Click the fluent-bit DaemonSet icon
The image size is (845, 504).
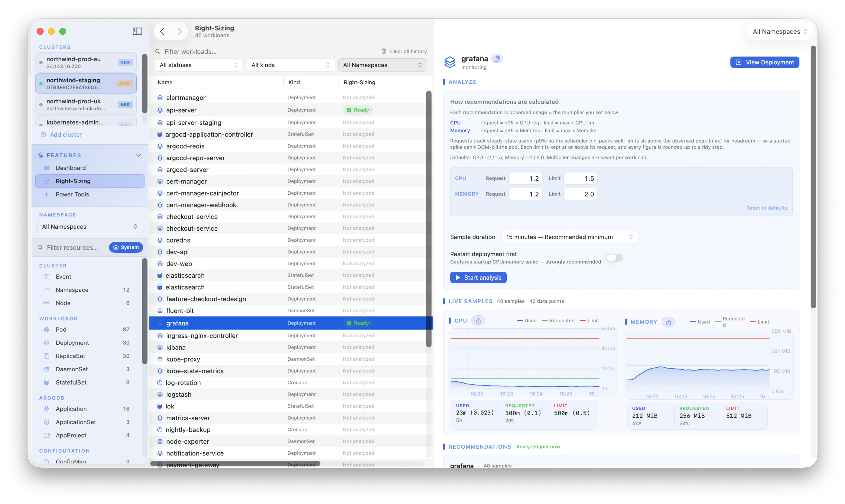(160, 311)
